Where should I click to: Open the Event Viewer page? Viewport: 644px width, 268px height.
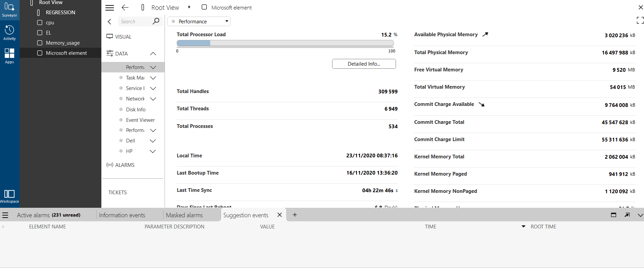(x=140, y=120)
